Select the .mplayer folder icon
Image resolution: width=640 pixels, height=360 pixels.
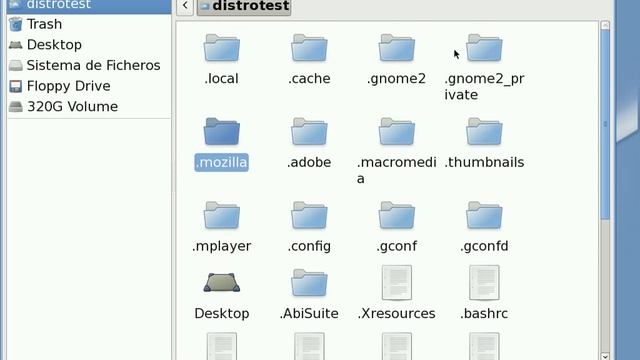(222, 215)
